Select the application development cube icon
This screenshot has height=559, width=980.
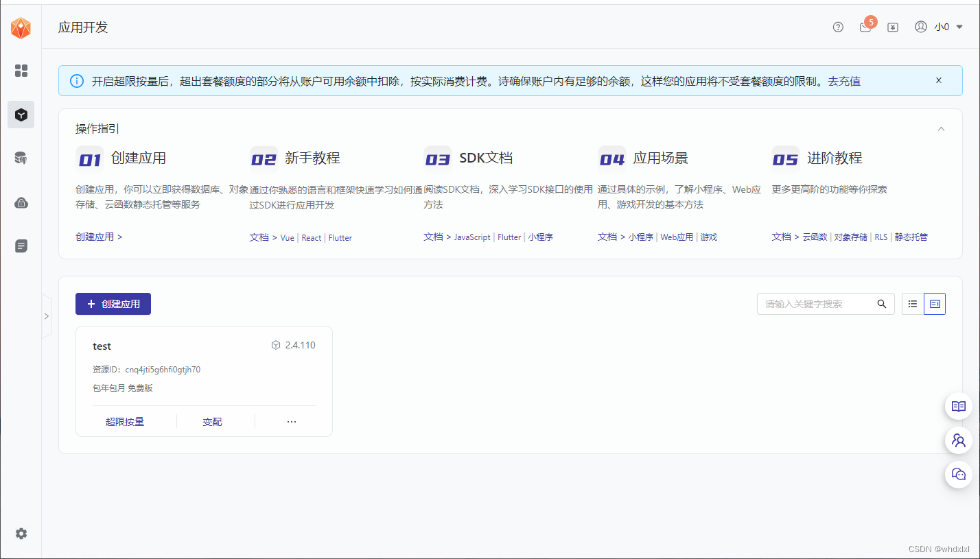(x=21, y=115)
